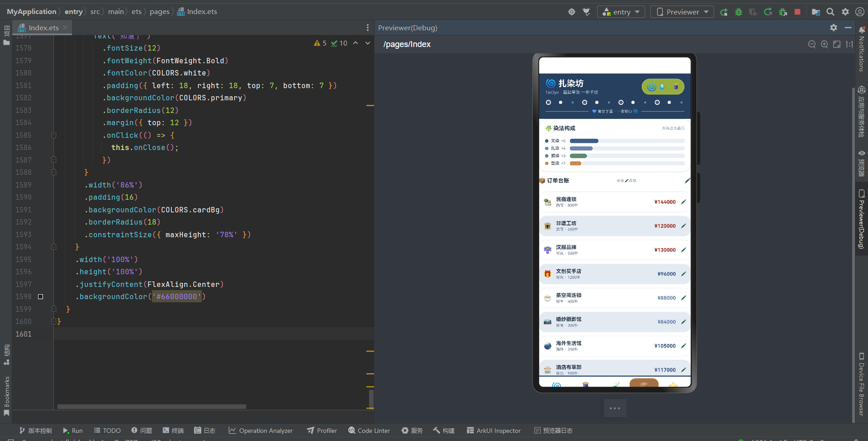Collapse code fold at line 1585
This screenshot has width=868, height=441.
(54, 135)
